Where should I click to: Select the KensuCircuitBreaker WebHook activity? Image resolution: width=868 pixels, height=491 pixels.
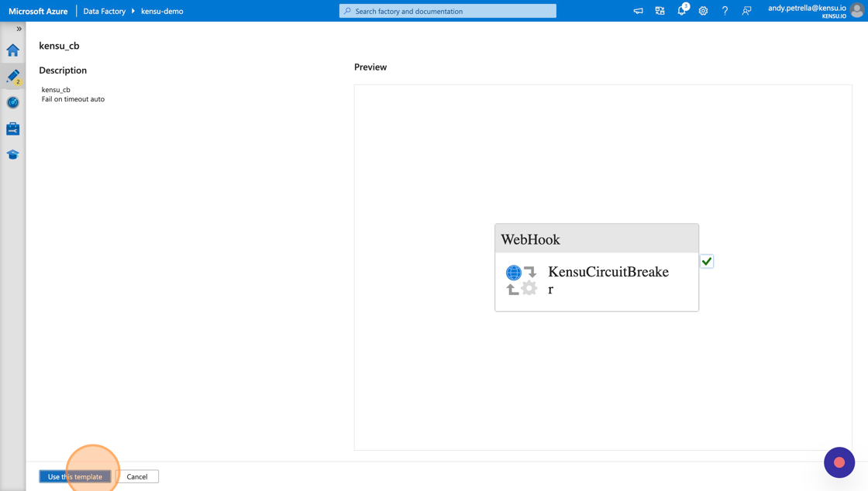tap(597, 268)
